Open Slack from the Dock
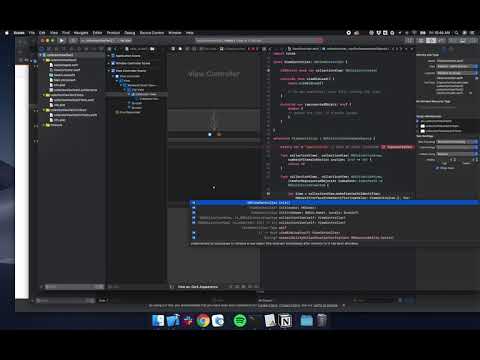Screen dimensions: 480x360 click(188, 321)
